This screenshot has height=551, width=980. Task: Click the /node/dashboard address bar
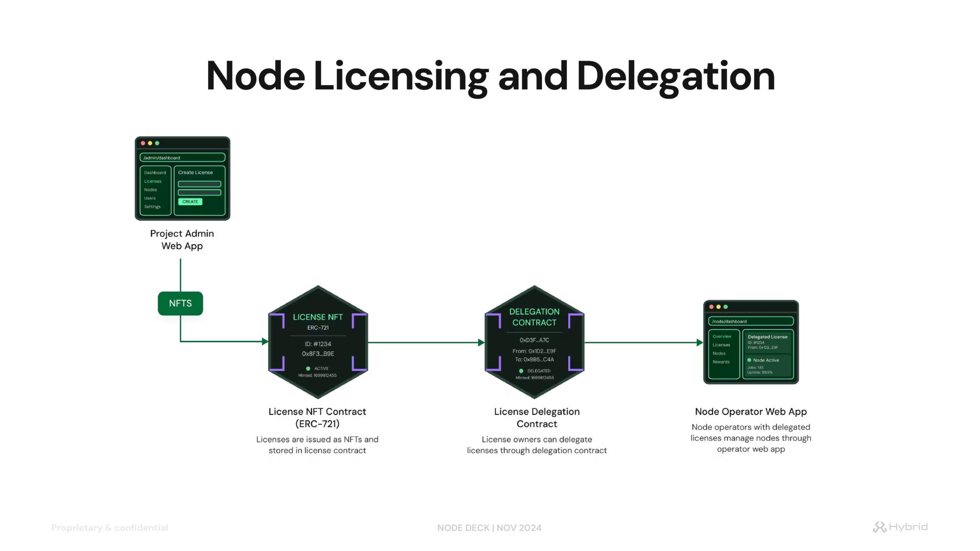point(751,321)
